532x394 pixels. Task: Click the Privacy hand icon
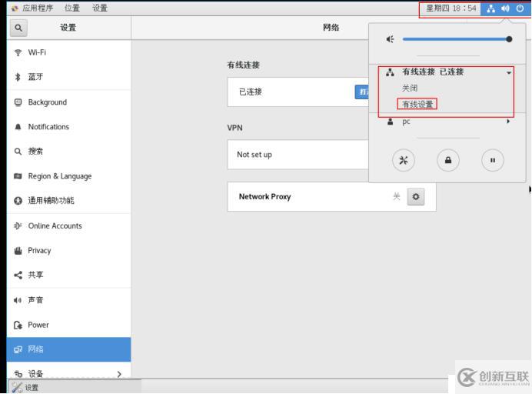click(18, 251)
